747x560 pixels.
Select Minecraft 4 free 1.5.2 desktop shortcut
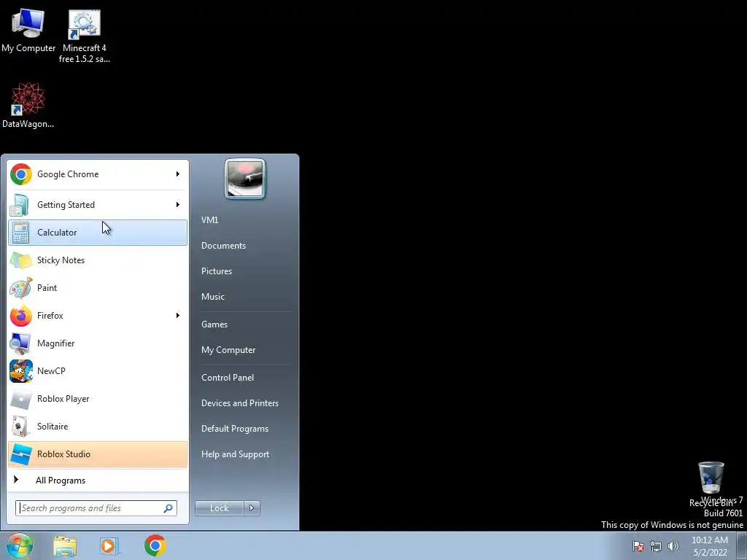(x=85, y=36)
